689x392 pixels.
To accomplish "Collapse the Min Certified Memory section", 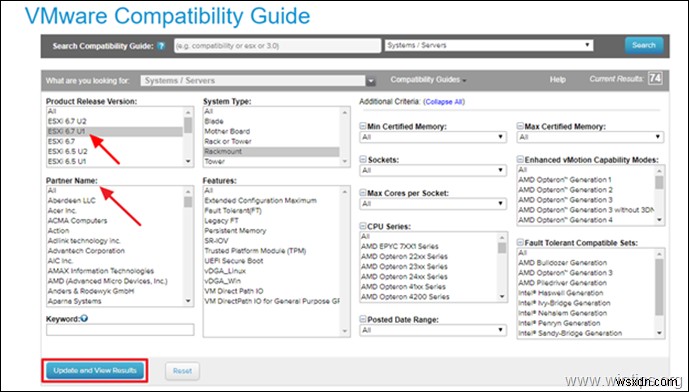I will pyautogui.click(x=363, y=127).
